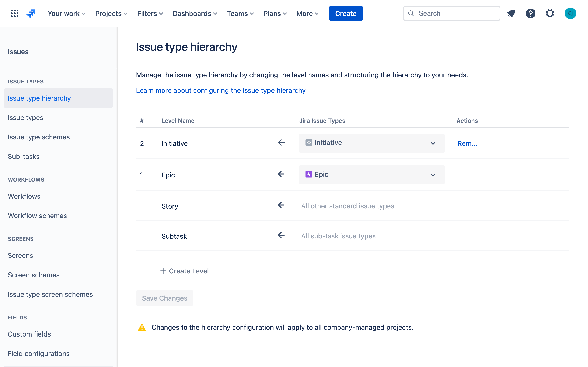
Task: Click the grid apps icon top-left
Action: click(x=14, y=13)
